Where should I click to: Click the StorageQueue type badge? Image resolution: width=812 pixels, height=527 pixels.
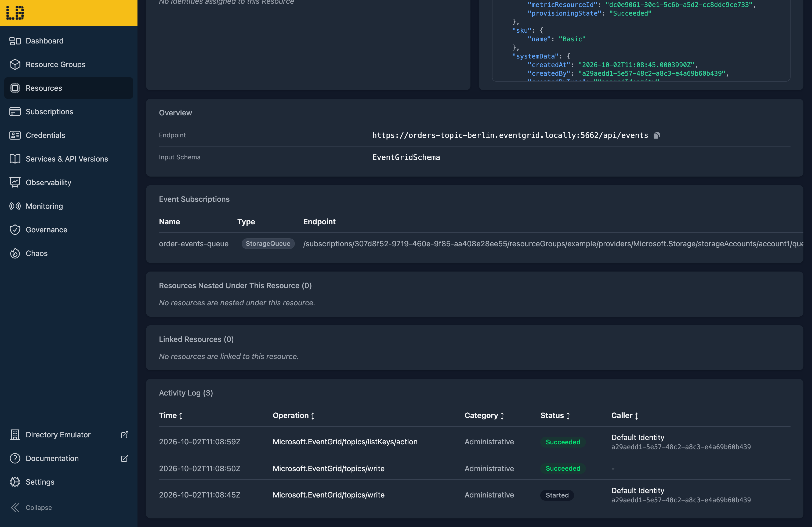point(268,244)
